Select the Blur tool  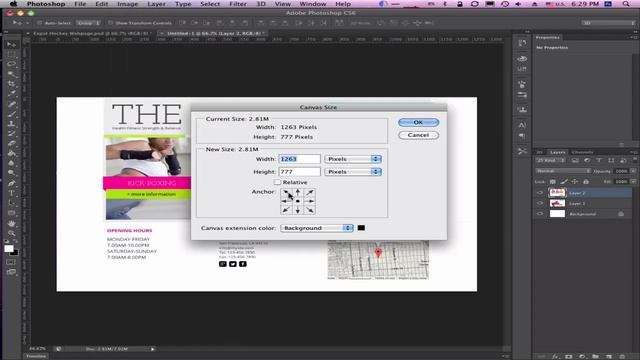(11, 163)
